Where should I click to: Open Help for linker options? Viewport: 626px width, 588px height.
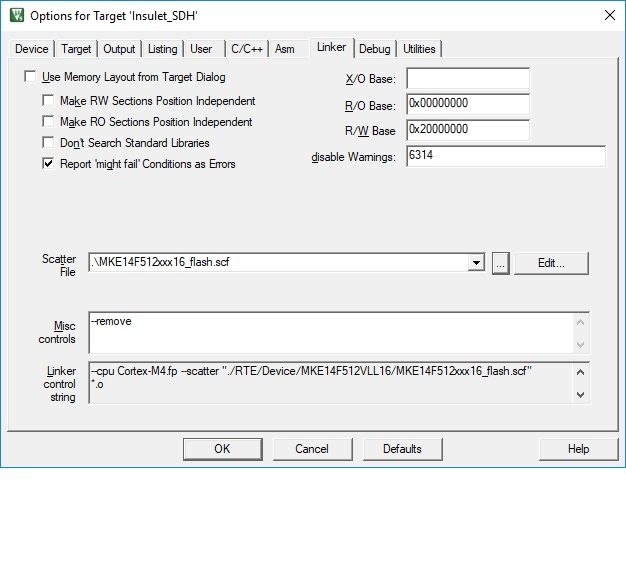[578, 449]
